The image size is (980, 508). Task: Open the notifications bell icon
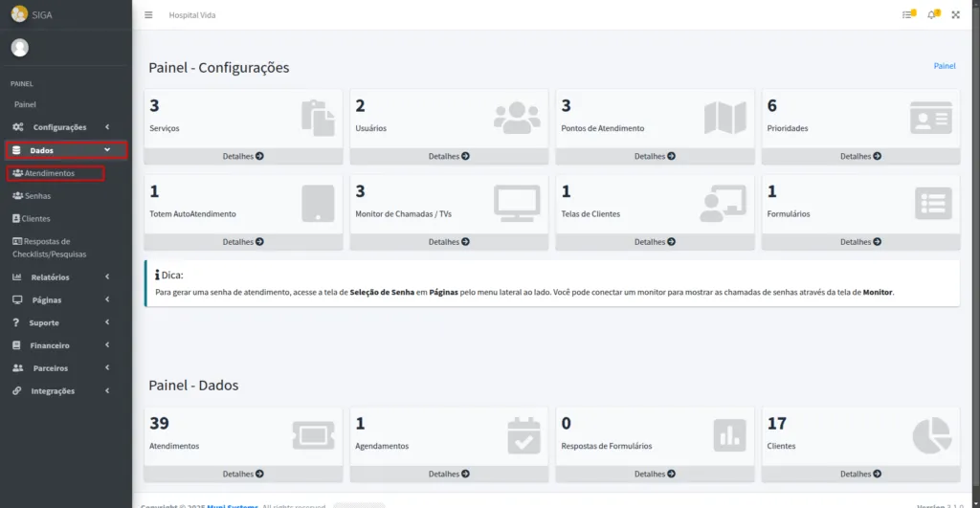[x=932, y=15]
